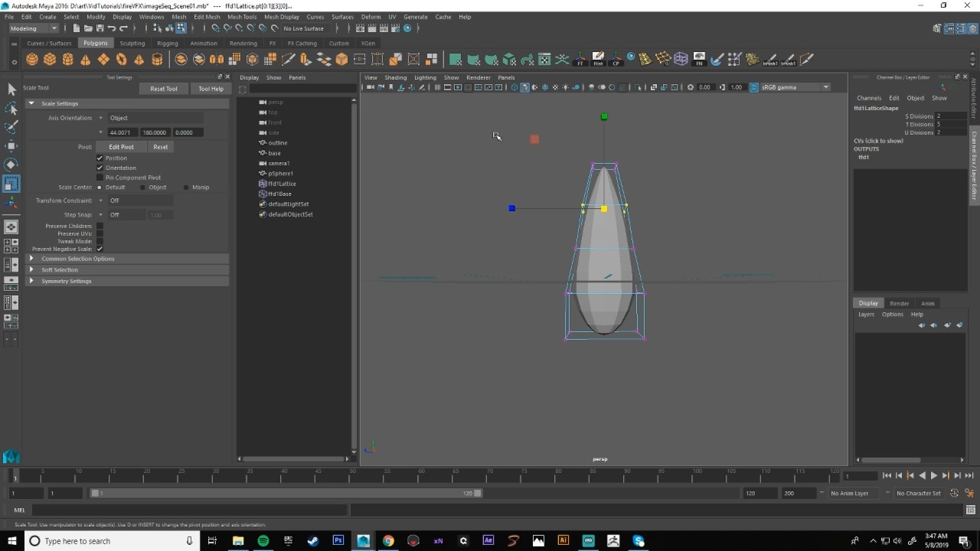Enable the Pin Component Pivot checkbox

100,178
